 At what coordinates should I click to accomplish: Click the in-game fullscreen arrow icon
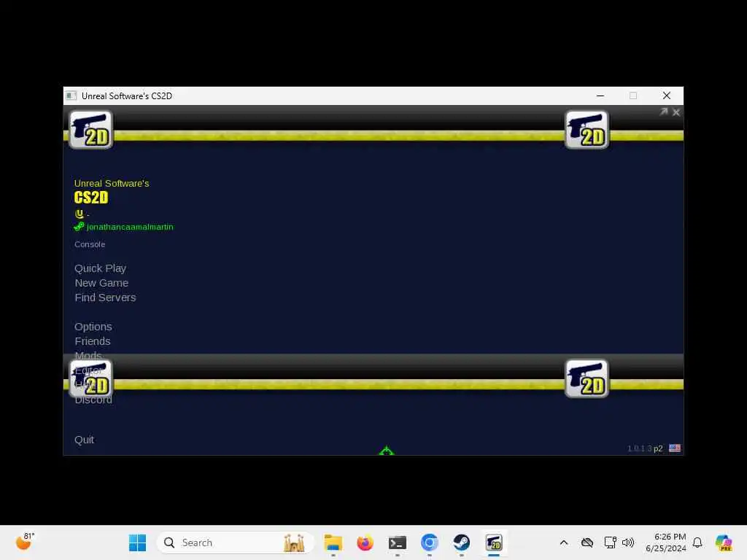664,112
